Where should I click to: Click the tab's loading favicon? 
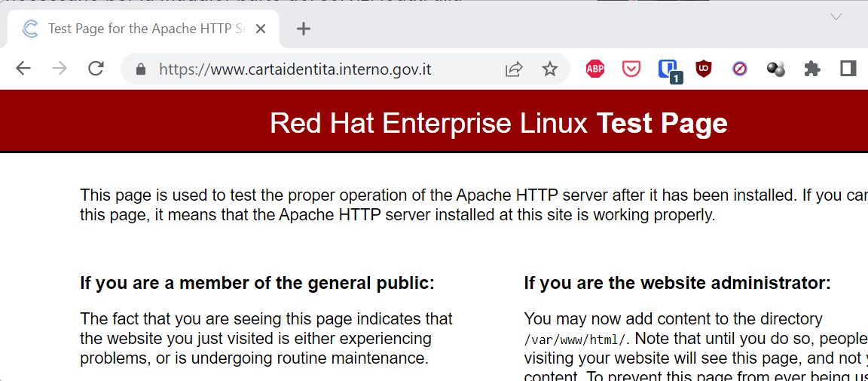[30, 29]
